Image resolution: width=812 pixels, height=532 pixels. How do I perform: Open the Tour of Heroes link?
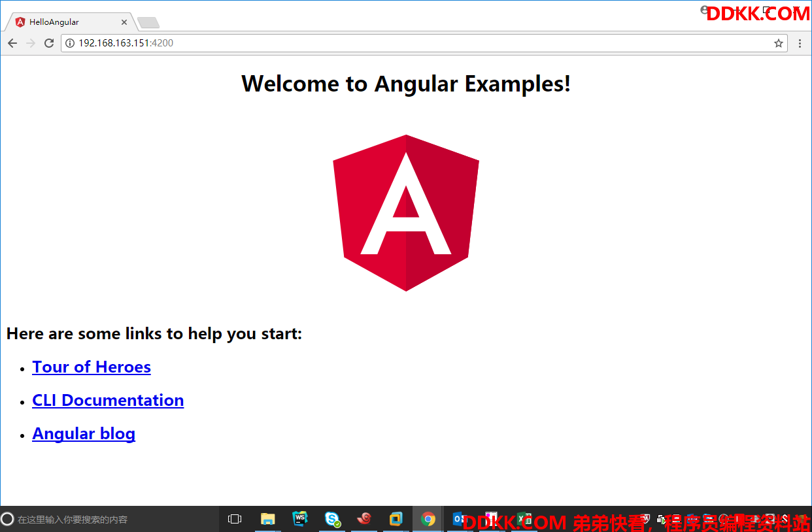tap(92, 367)
